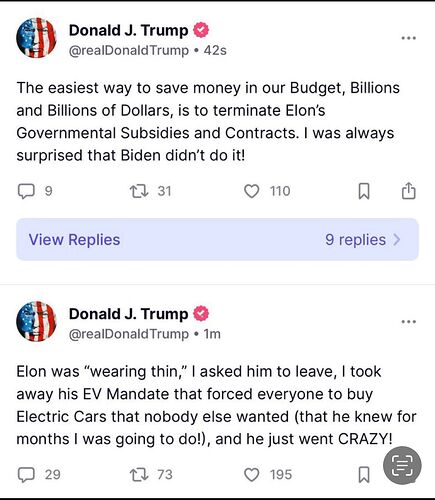Open profile avatar on the second post
The height and width of the screenshot is (500, 435).
36,321
